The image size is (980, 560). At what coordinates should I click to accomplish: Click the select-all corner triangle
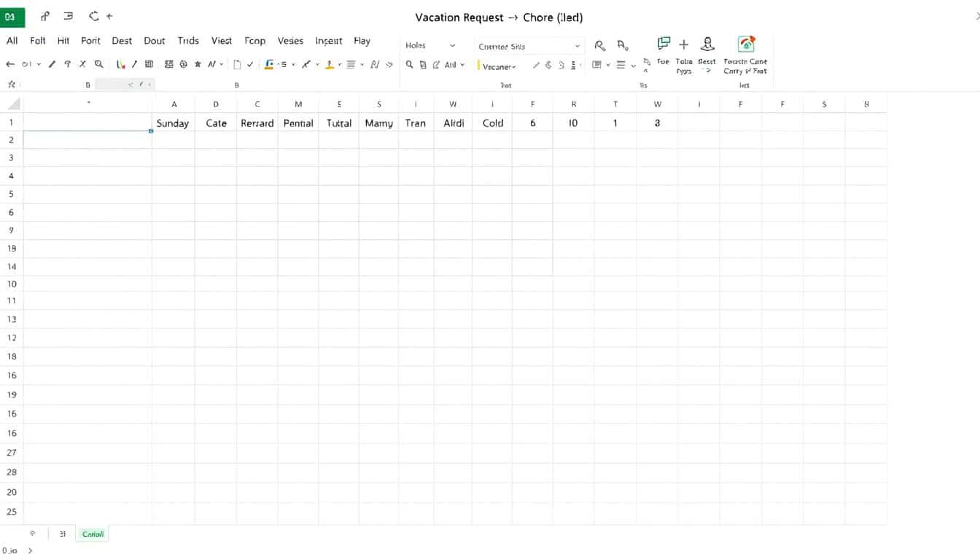13,104
